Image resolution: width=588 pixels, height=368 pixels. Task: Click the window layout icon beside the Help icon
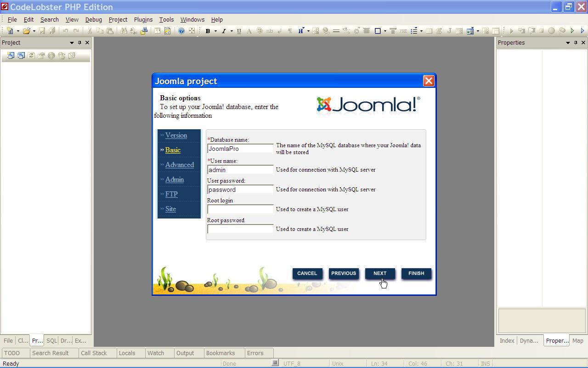157,31
